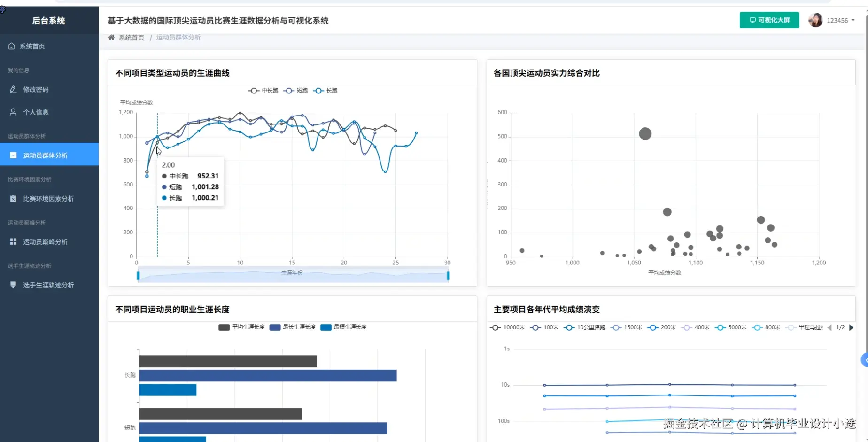Click the grid icon beside 运动员巅峰分析
The image size is (868, 442).
tap(13, 241)
